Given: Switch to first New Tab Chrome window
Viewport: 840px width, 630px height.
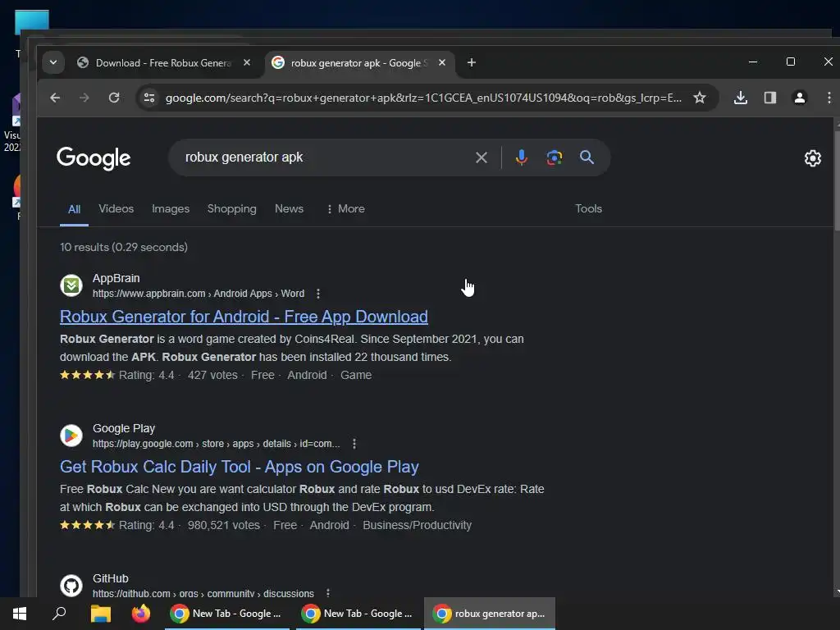Looking at the screenshot, I should (x=226, y=614).
